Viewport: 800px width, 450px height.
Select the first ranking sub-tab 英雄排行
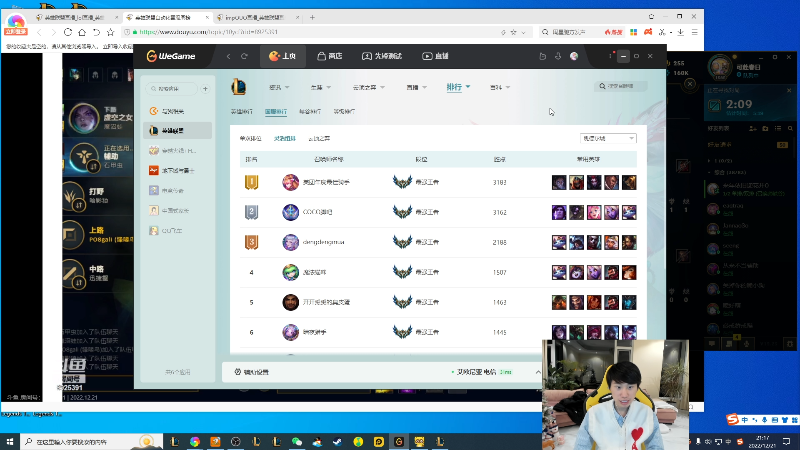coord(241,111)
